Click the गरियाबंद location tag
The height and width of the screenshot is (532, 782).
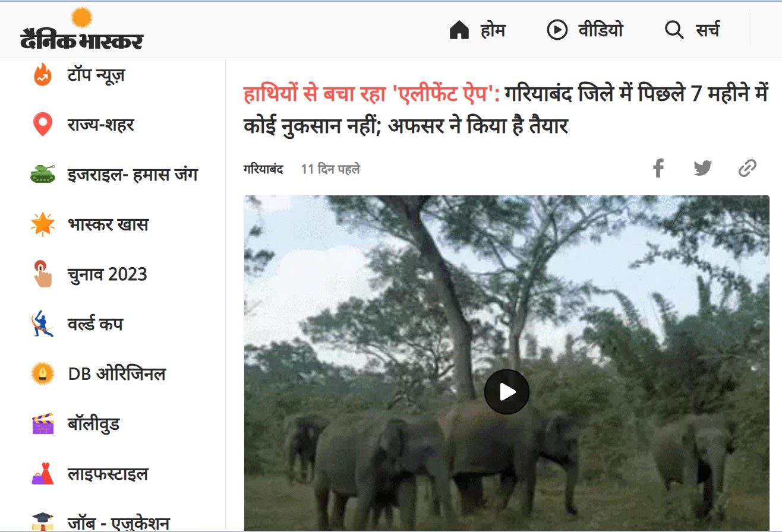click(x=263, y=169)
